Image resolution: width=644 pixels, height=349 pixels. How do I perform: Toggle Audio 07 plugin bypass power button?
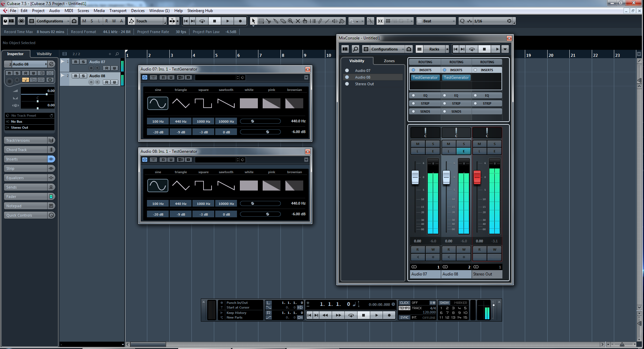click(145, 77)
